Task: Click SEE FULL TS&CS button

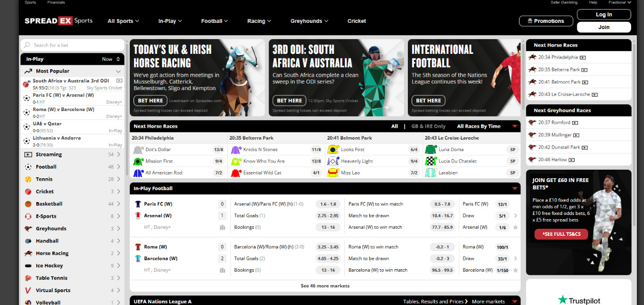Action: tap(561, 234)
